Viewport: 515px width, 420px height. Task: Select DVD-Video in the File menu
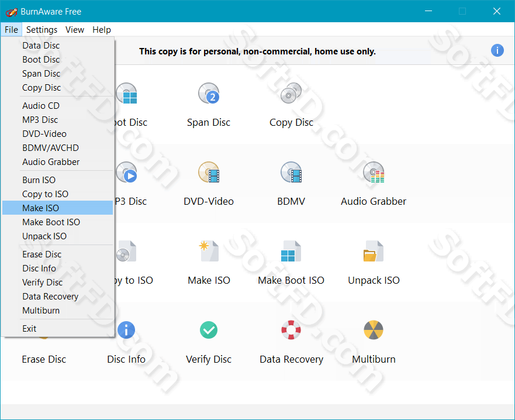click(57, 134)
